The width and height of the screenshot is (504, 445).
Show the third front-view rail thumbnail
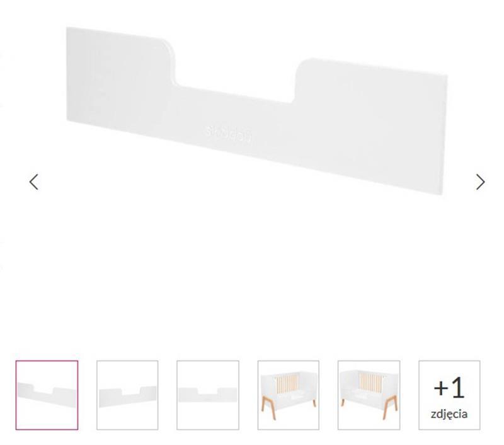click(x=208, y=395)
